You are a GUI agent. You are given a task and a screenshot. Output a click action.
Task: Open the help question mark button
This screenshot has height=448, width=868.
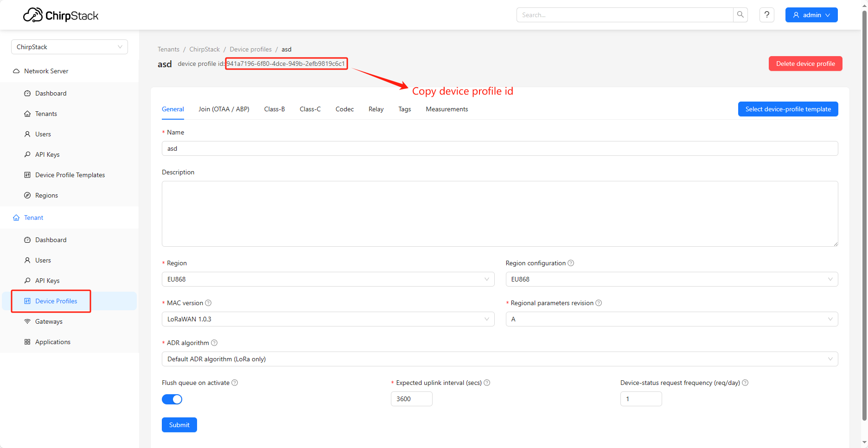pos(767,15)
